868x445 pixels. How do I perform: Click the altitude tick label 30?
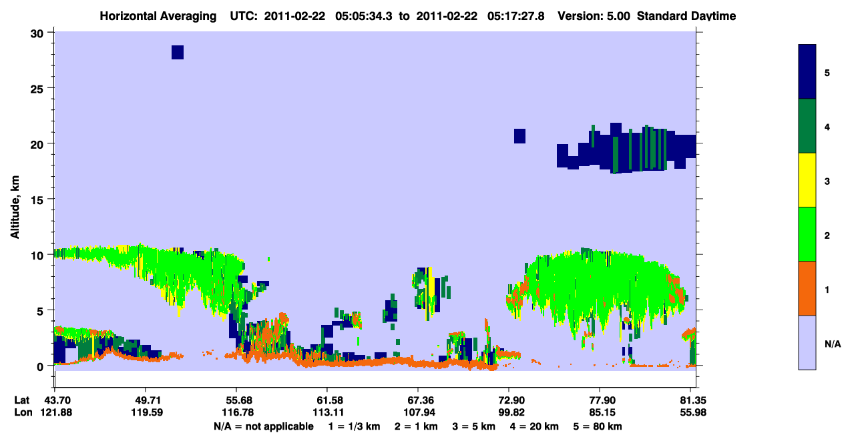[39, 33]
